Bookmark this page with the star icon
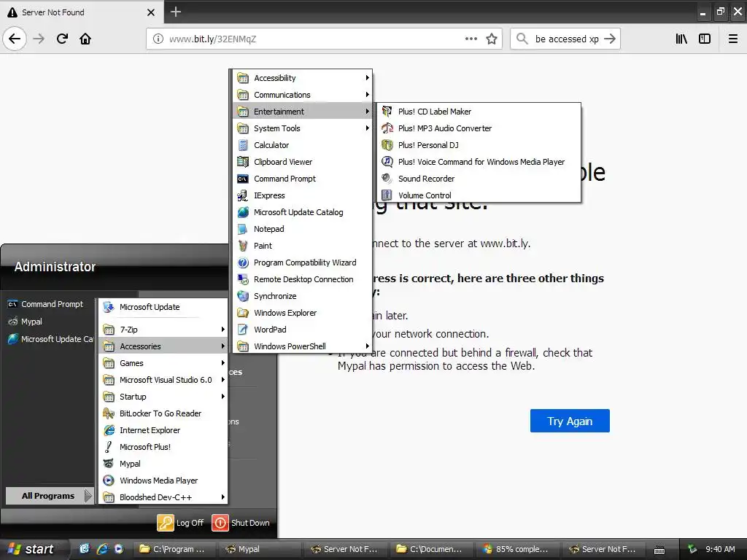747x560 pixels. click(492, 39)
